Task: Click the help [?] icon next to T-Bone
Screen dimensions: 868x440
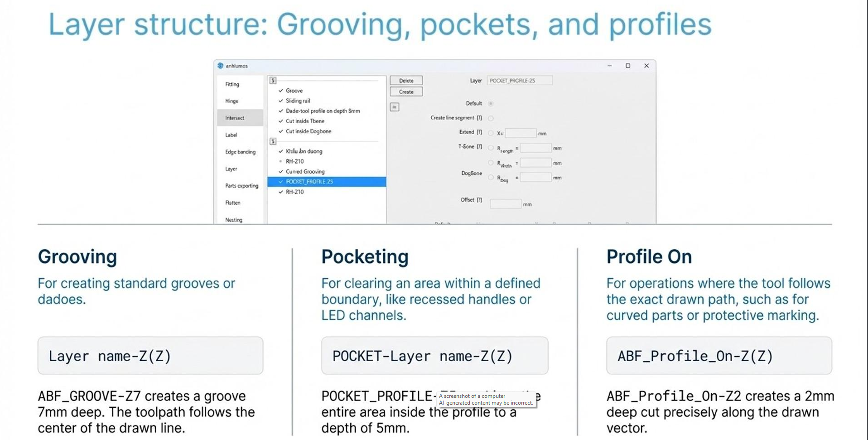Action: coord(479,147)
